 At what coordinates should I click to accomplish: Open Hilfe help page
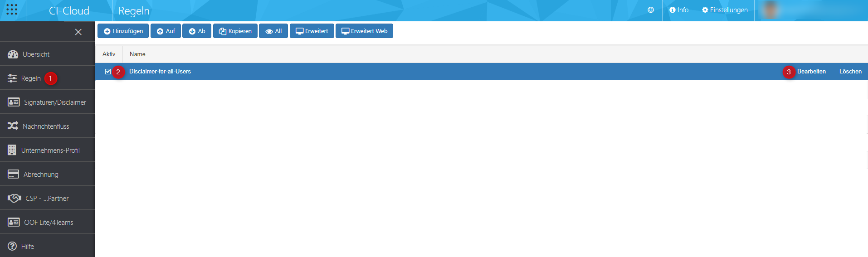pos(27,247)
